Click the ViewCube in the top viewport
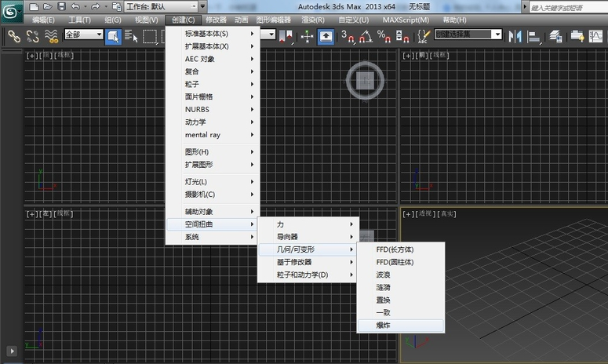Viewport: 608px width, 364px height. [365, 80]
